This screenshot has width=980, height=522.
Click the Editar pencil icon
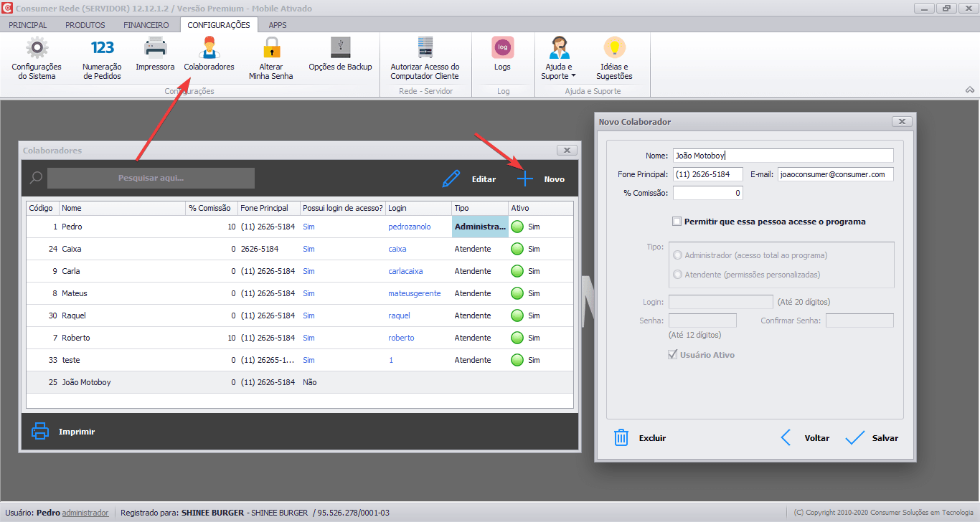451,179
